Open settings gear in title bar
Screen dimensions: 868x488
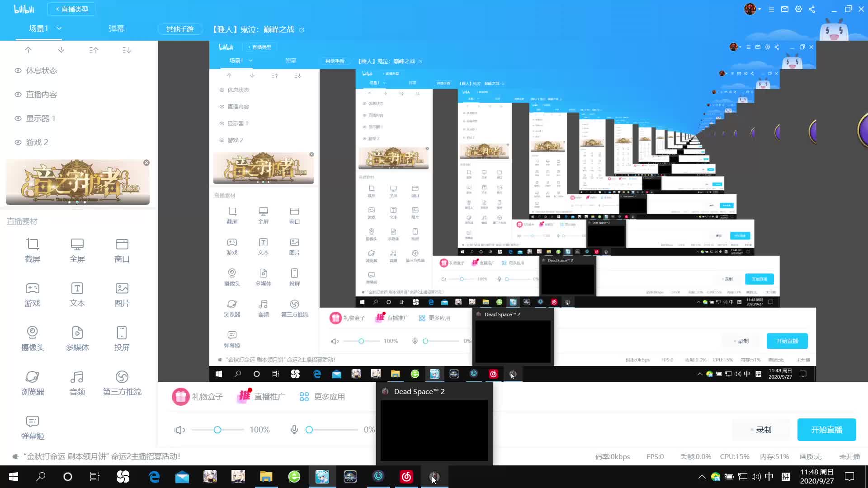[x=798, y=9]
